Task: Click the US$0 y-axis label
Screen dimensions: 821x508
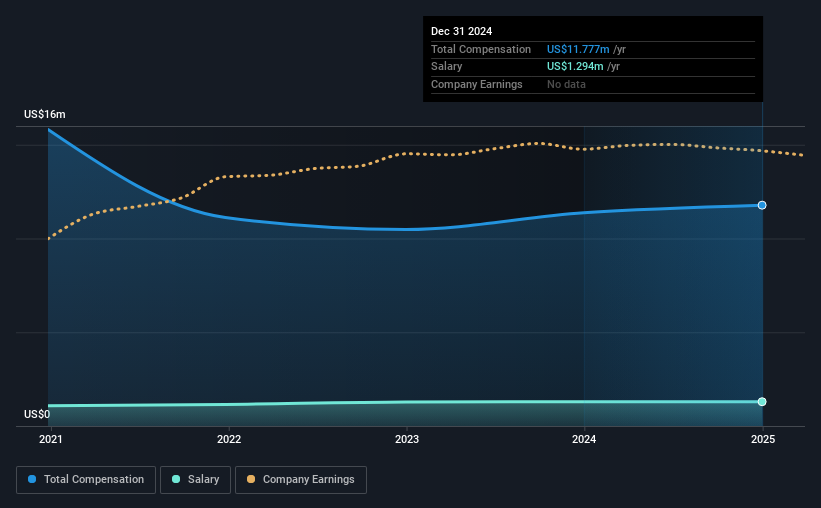Action: 37,414
